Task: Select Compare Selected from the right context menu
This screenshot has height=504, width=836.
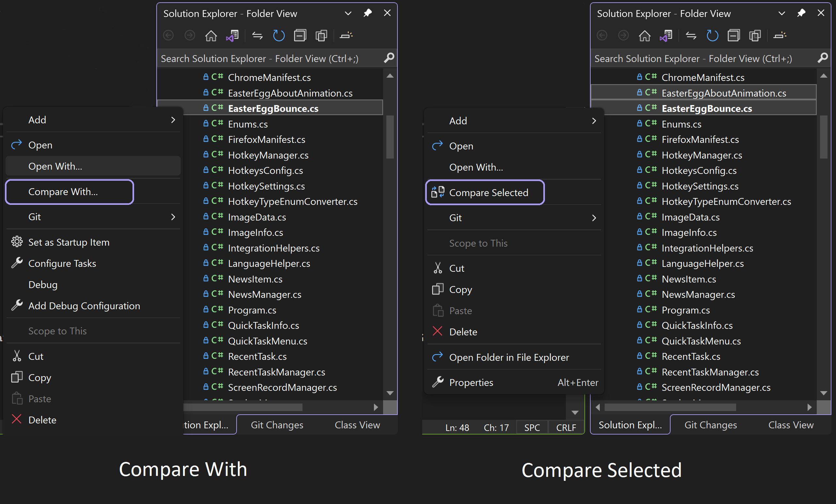Action: [x=488, y=192]
